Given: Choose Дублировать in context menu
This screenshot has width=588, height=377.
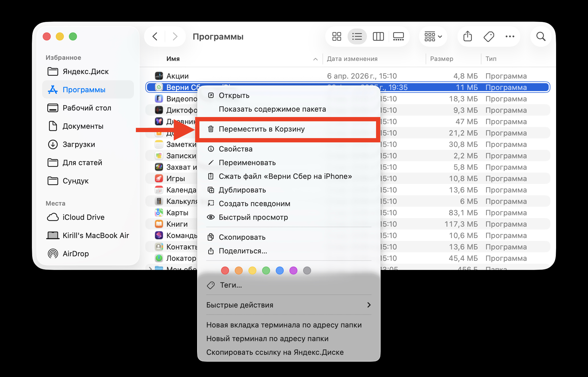Looking at the screenshot, I should (289, 190).
